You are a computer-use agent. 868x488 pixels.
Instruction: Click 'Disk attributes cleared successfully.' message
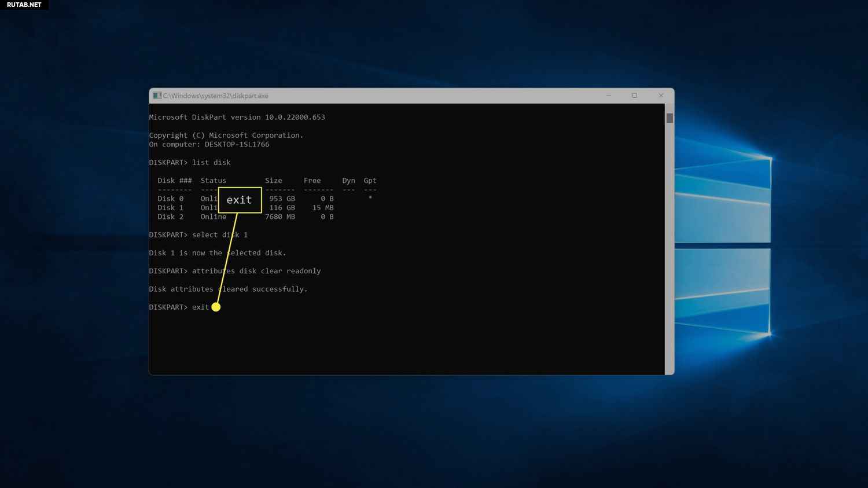tap(228, 288)
